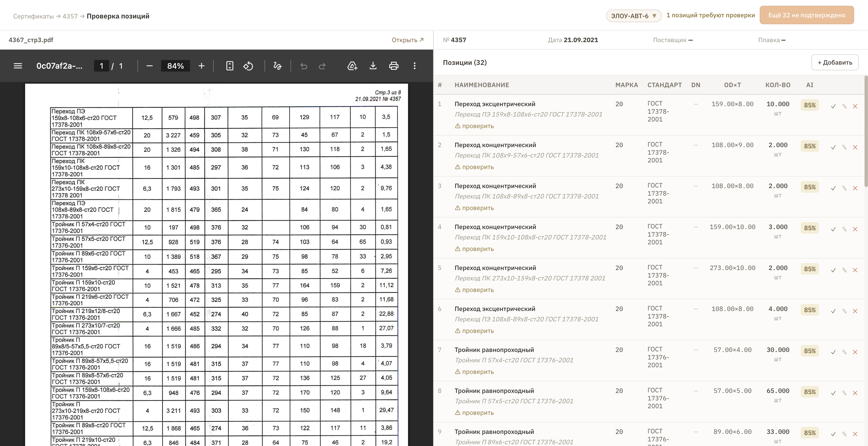Click the КОЛ-ВО column header
Image resolution: width=868 pixels, height=446 pixels.
778,85
